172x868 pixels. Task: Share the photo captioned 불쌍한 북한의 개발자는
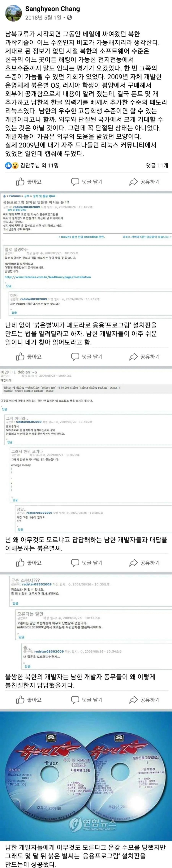click(144, 699)
